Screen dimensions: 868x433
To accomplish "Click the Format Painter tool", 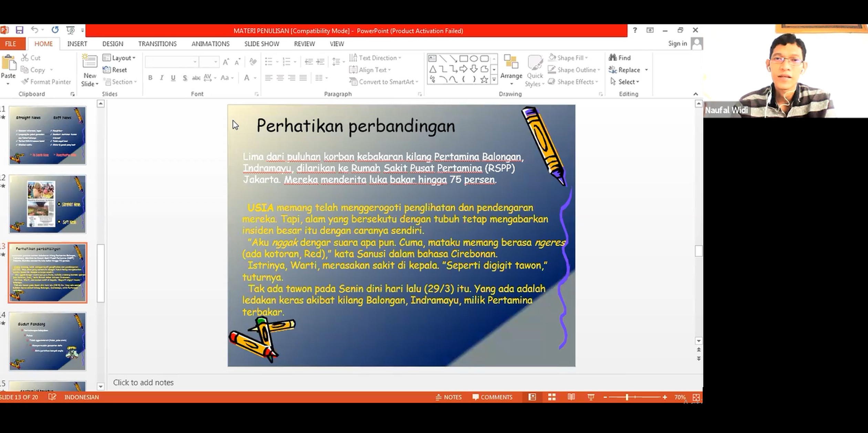I will pyautogui.click(x=46, y=82).
